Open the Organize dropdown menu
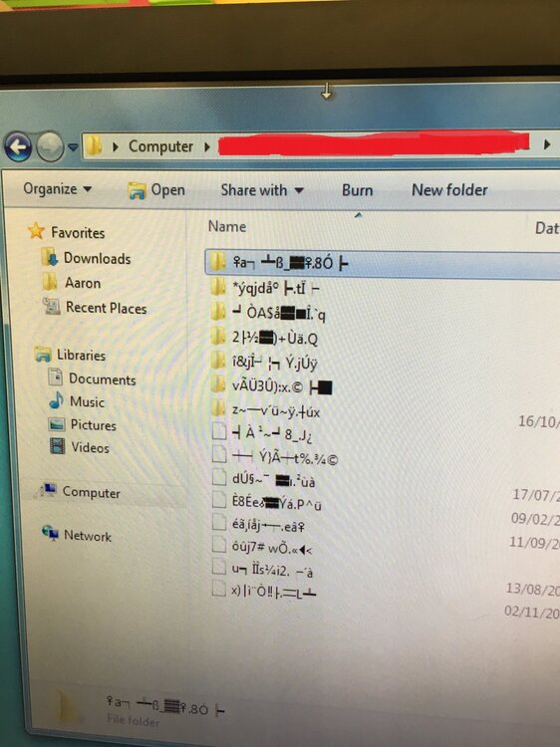Image resolution: width=560 pixels, height=747 pixels. click(57, 189)
